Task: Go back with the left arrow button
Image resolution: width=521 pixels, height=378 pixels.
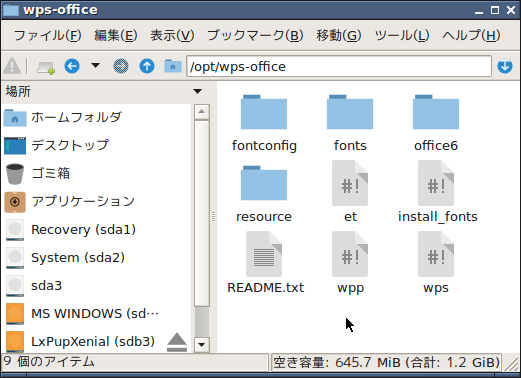Action: [x=72, y=66]
